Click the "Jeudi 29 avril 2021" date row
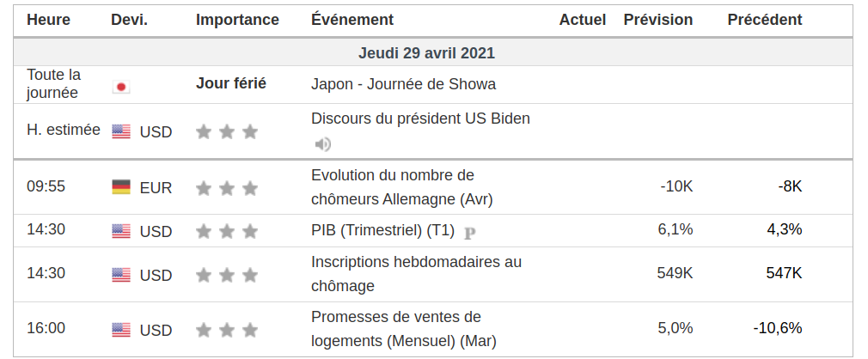This screenshot has width=868, height=359. pos(426,53)
